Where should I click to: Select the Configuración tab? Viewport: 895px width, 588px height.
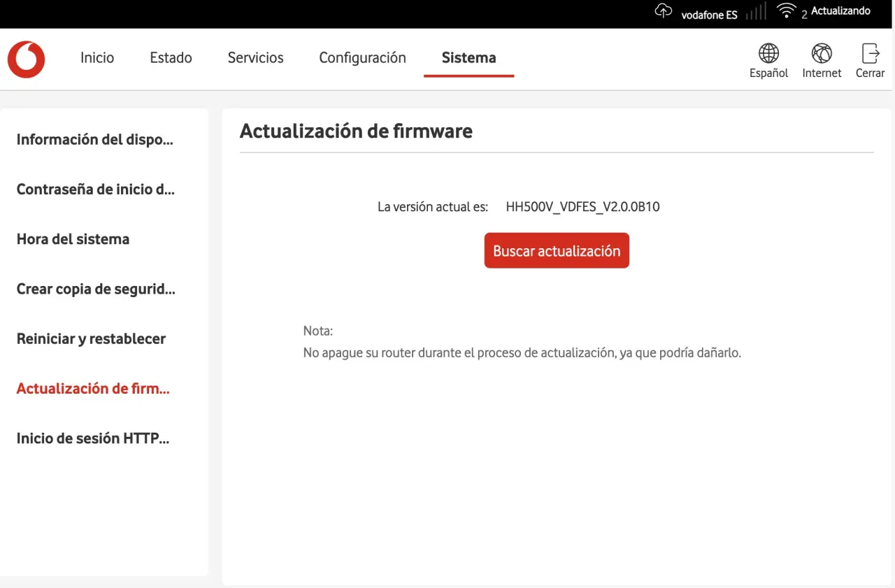(x=362, y=58)
